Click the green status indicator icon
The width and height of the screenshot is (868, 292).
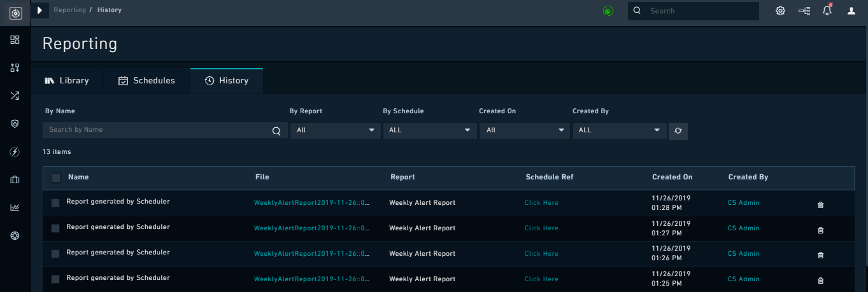[x=608, y=11]
